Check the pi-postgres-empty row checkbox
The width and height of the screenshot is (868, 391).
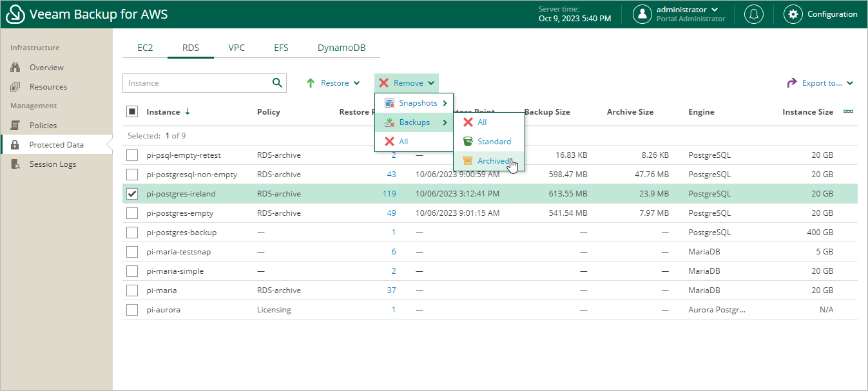132,213
